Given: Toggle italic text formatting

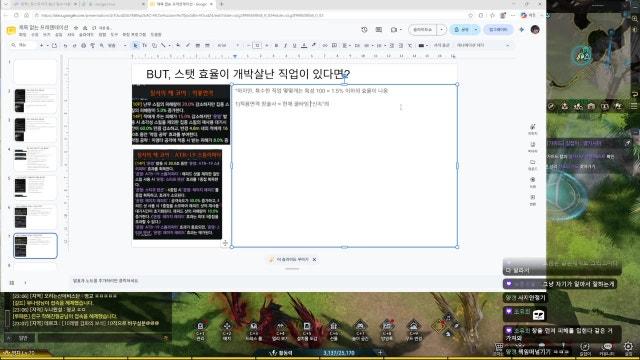Looking at the screenshot, I should [285, 45].
